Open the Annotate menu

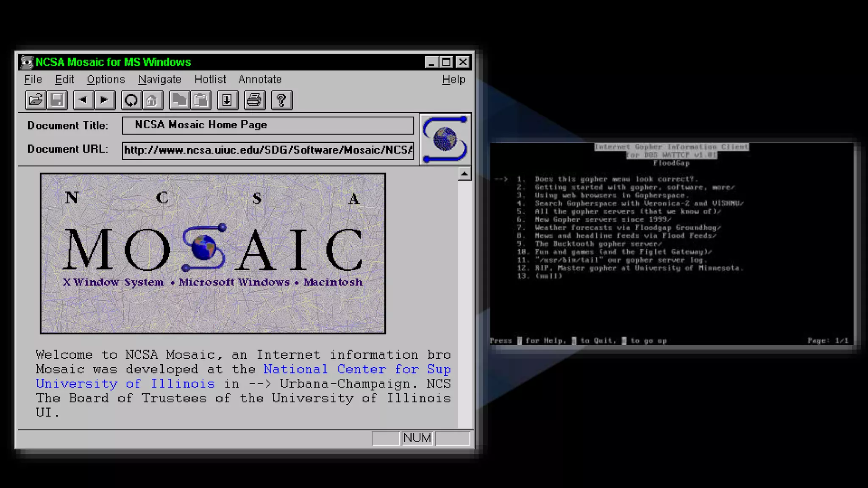(260, 80)
